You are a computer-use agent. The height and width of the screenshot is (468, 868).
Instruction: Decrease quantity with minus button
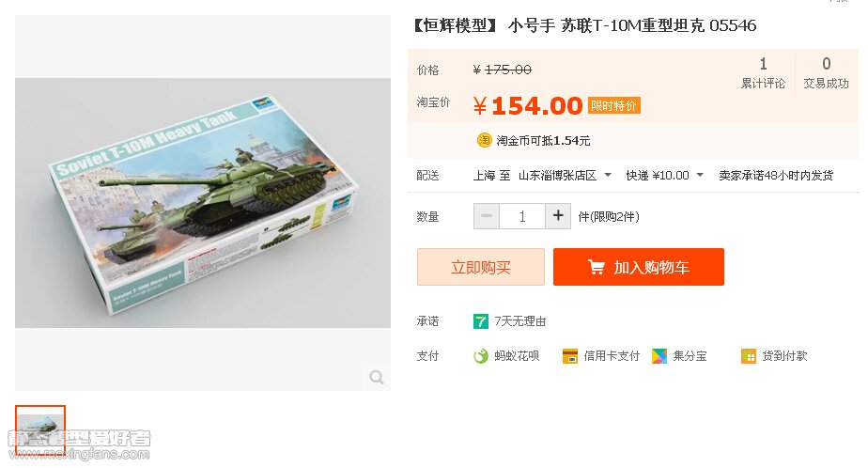[x=487, y=216]
